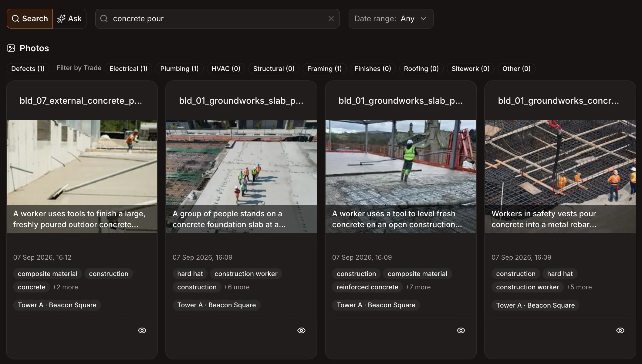Click the bld_07_external_concrete_p... title
The width and height of the screenshot is (642, 364).
click(x=81, y=101)
